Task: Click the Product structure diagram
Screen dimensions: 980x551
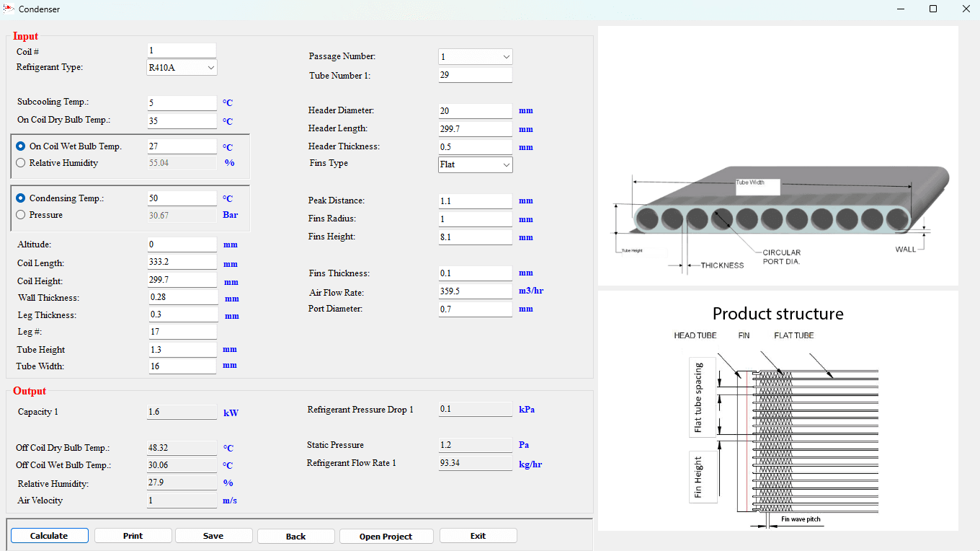Action: click(778, 411)
